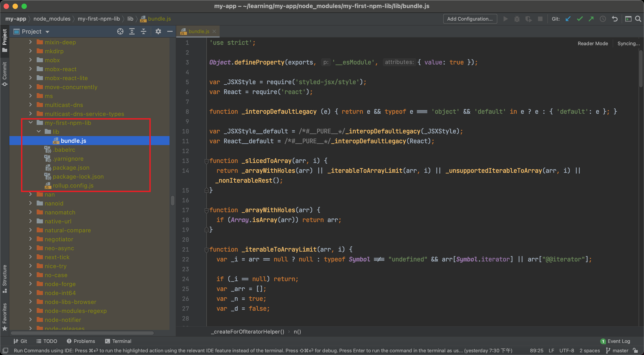Screen dimensions: 644x355
Task: Open the Terminal tool window tab
Action: click(x=118, y=341)
